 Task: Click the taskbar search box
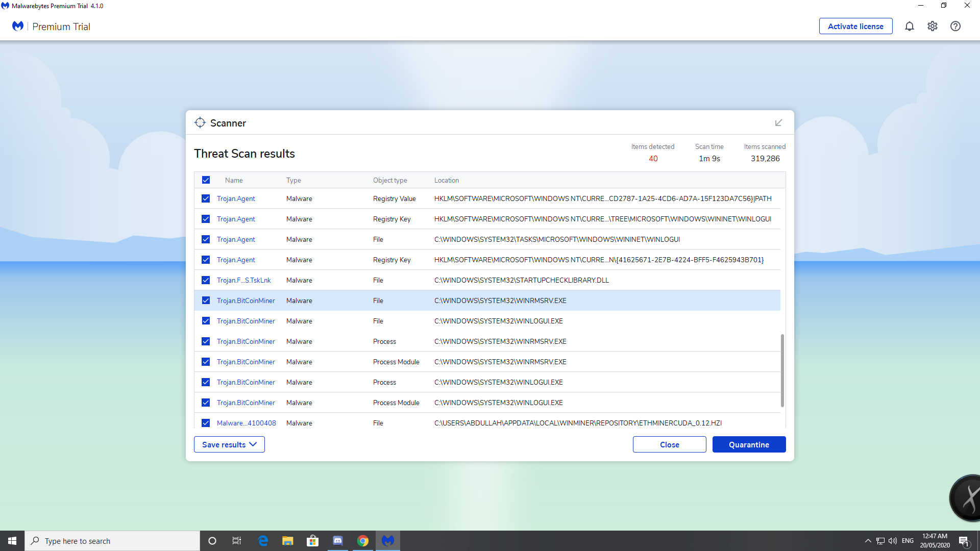(x=112, y=541)
